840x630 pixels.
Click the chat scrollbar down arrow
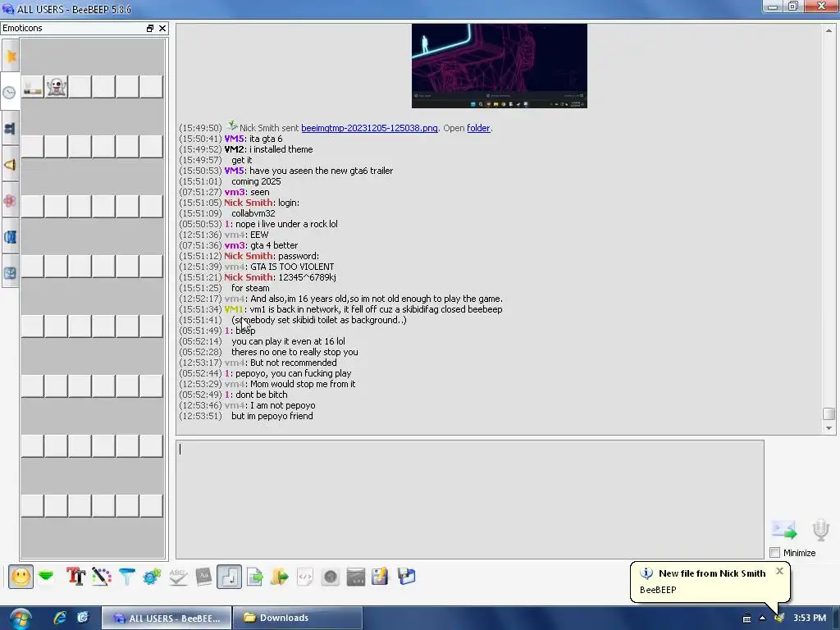click(829, 428)
